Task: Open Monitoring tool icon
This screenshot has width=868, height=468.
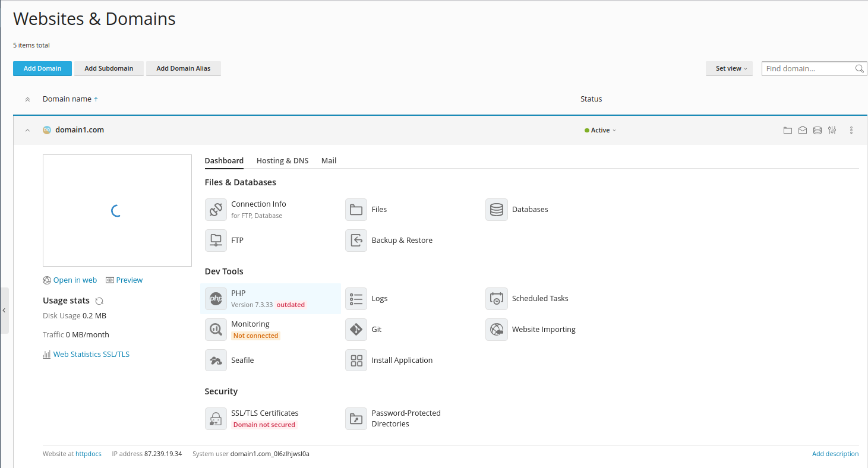Action: (216, 330)
